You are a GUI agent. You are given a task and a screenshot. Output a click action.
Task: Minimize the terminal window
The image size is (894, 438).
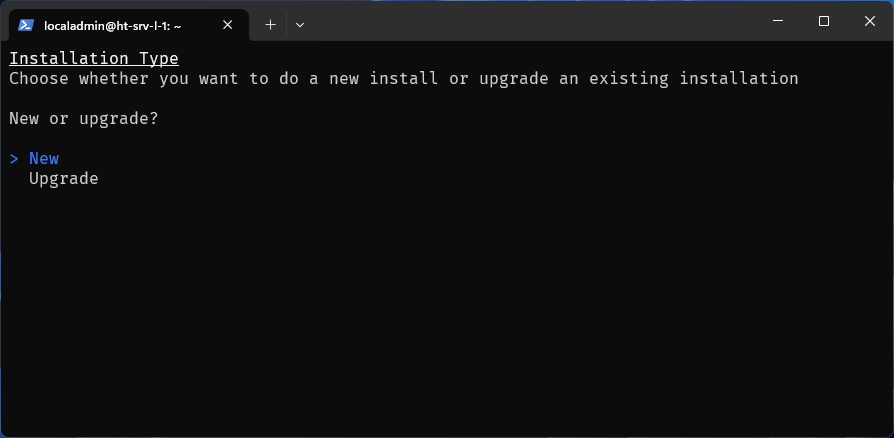click(778, 21)
